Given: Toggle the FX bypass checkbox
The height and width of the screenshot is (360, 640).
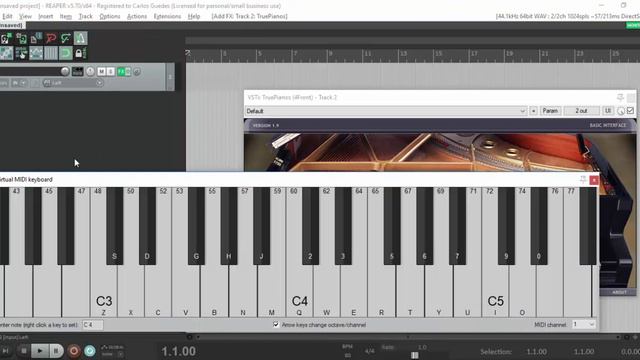Looking at the screenshot, I should (631, 111).
